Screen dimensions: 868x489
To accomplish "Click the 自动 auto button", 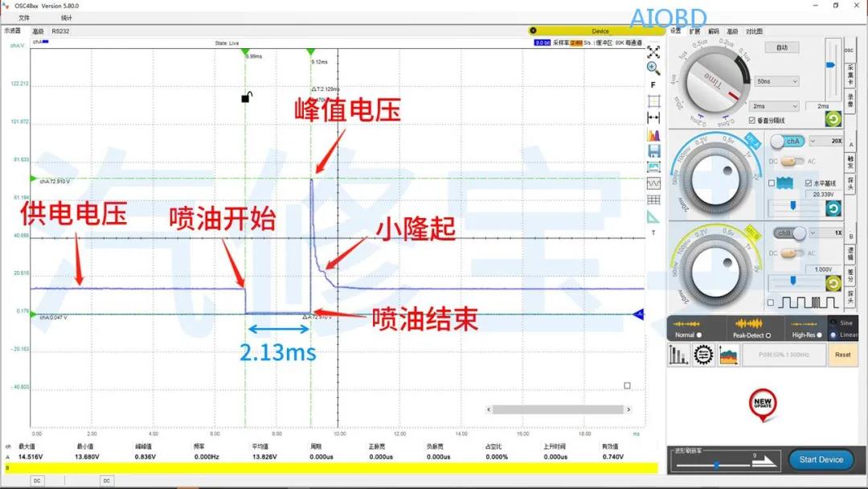I will pyautogui.click(x=782, y=47).
